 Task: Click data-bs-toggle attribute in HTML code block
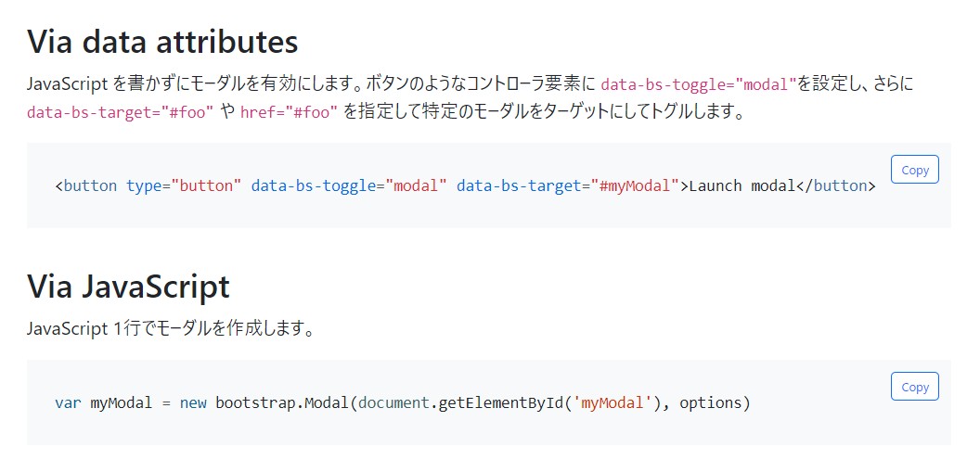click(x=313, y=185)
